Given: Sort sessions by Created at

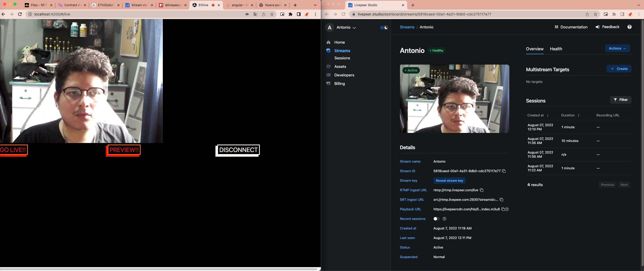Looking at the screenshot, I should [538, 115].
